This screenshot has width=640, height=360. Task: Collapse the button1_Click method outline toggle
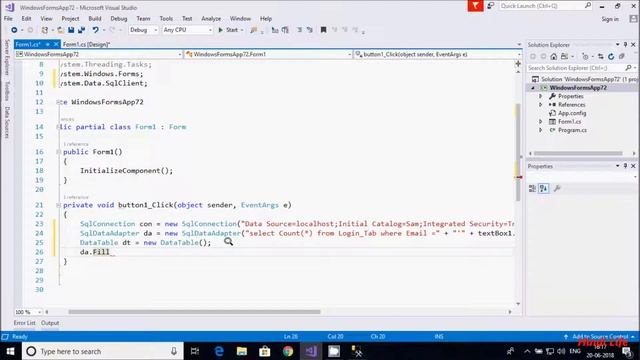coord(58,205)
